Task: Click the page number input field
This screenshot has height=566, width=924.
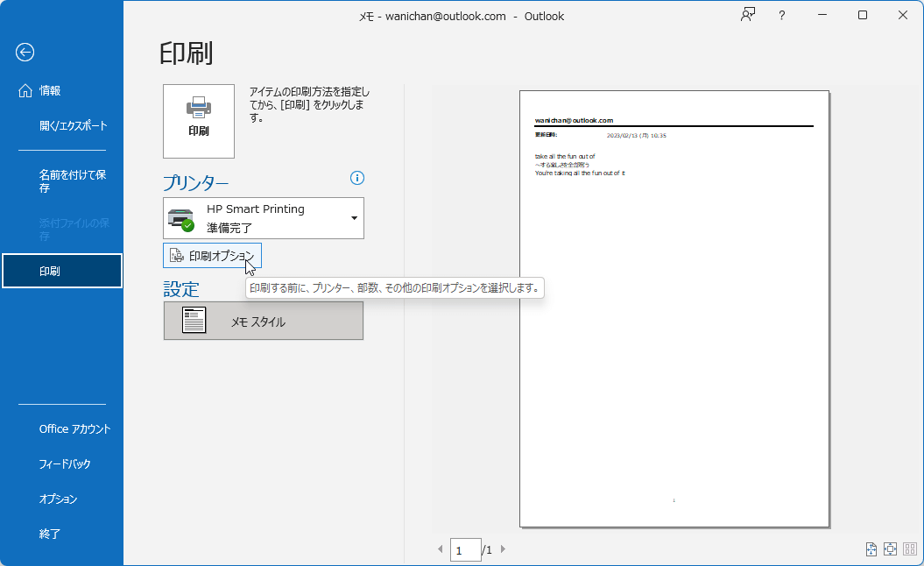Action: [x=466, y=550]
